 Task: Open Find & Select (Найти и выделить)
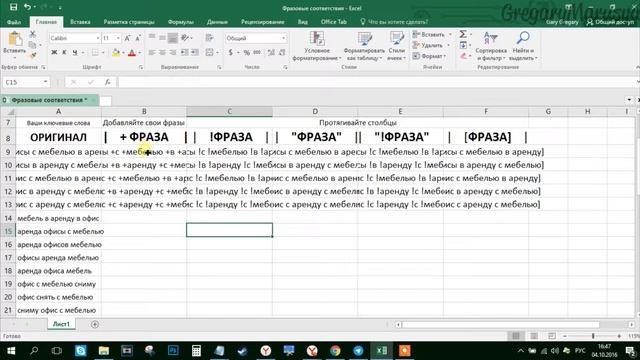point(523,46)
